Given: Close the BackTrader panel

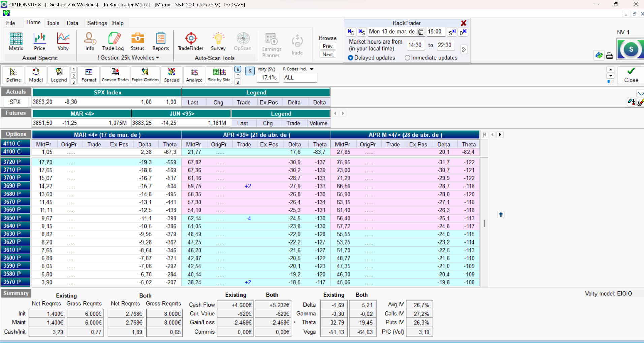Looking at the screenshot, I should (464, 23).
